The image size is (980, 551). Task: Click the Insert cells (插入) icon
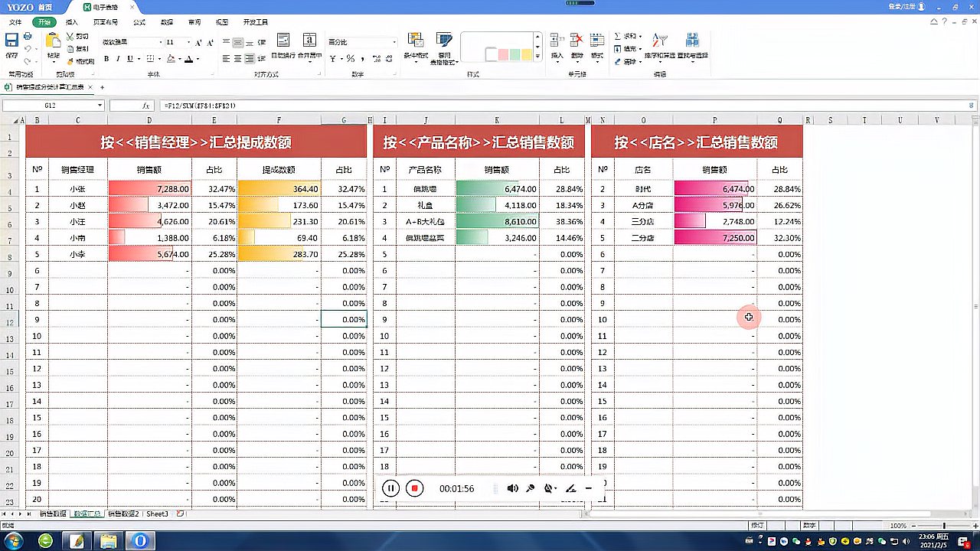click(x=557, y=41)
